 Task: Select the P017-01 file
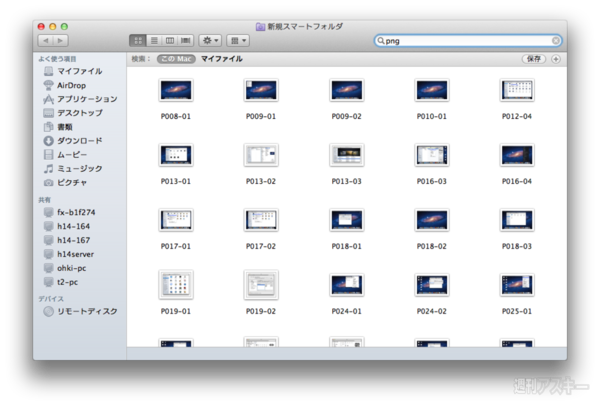pyautogui.click(x=176, y=220)
